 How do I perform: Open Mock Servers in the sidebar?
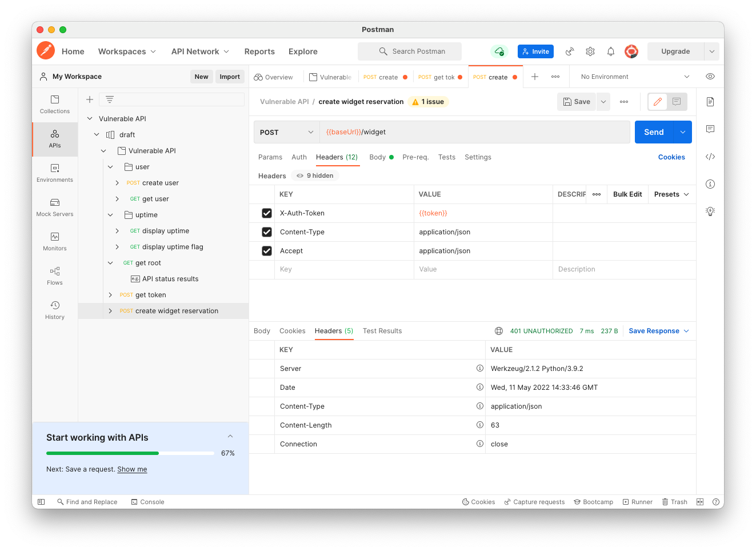(x=55, y=207)
